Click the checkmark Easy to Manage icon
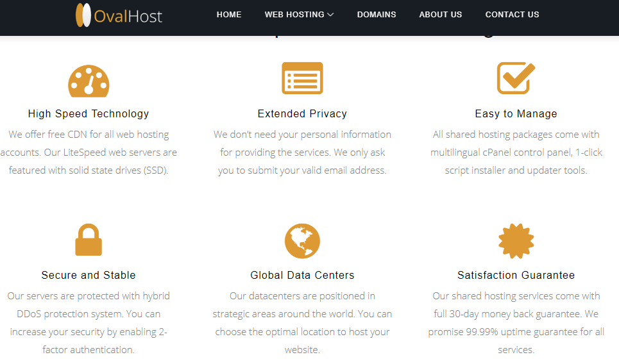The width and height of the screenshot is (619, 364). click(x=516, y=78)
